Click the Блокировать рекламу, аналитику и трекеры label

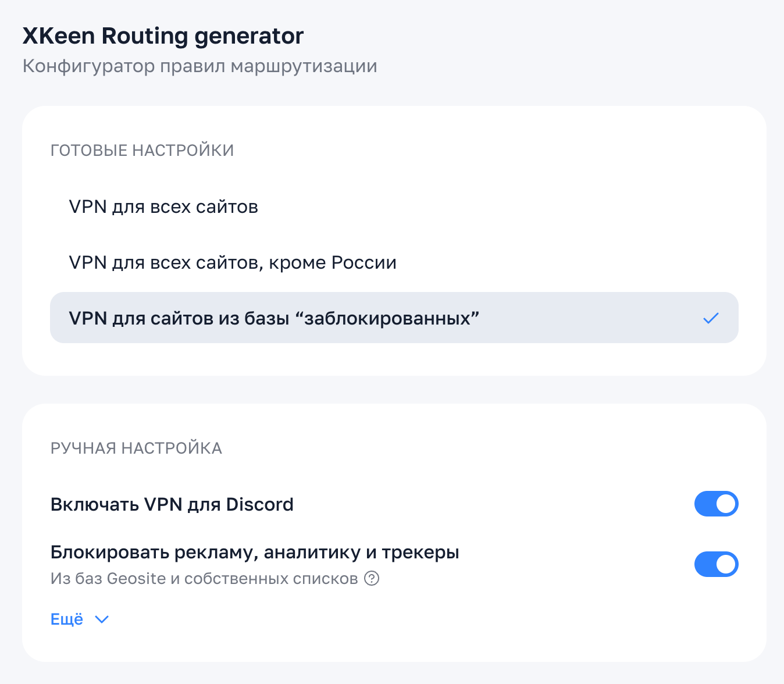point(255,552)
